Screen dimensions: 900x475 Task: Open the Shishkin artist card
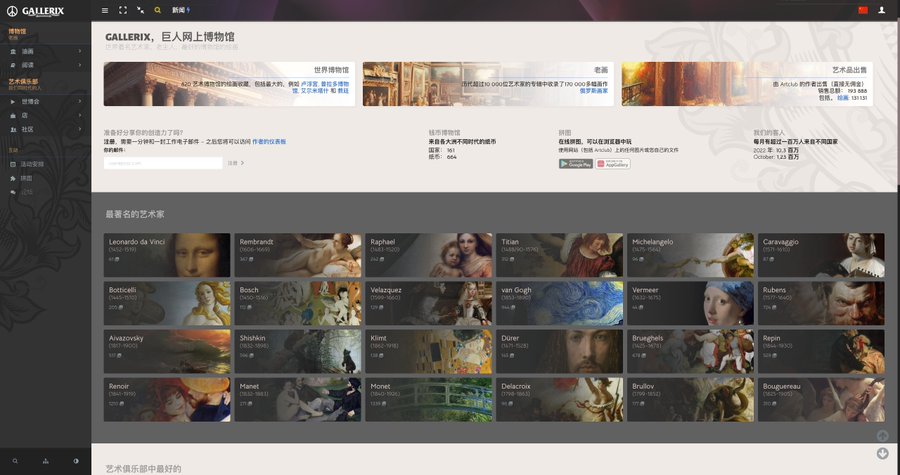(x=298, y=351)
